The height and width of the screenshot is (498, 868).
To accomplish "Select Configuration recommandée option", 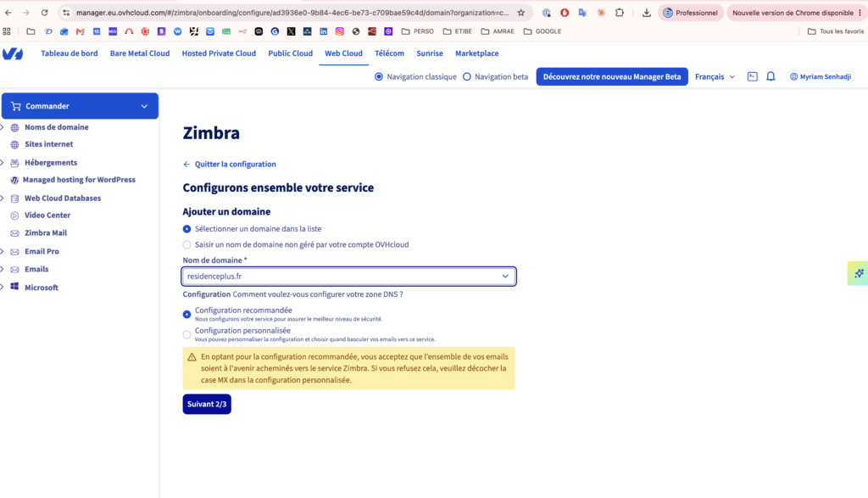I will [x=186, y=314].
